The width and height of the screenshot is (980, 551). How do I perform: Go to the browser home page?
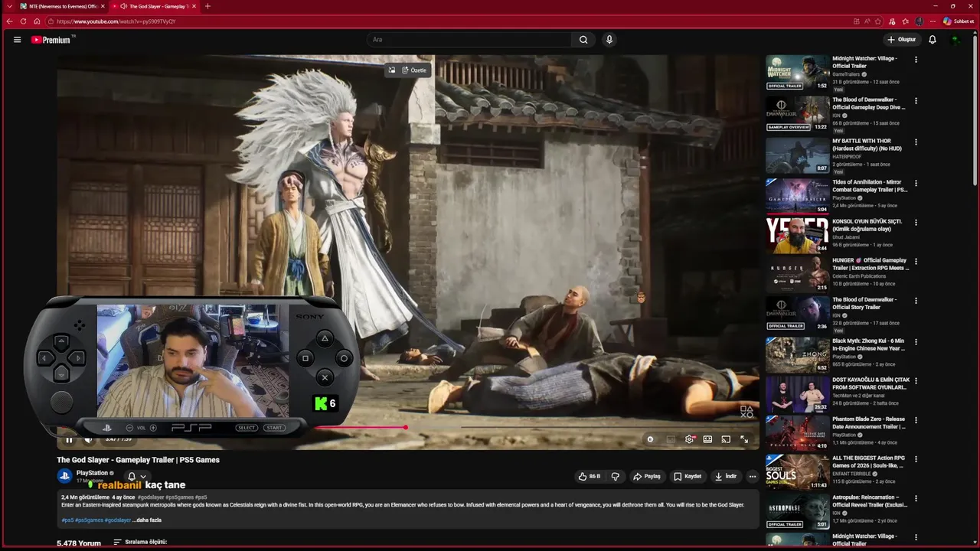(37, 21)
